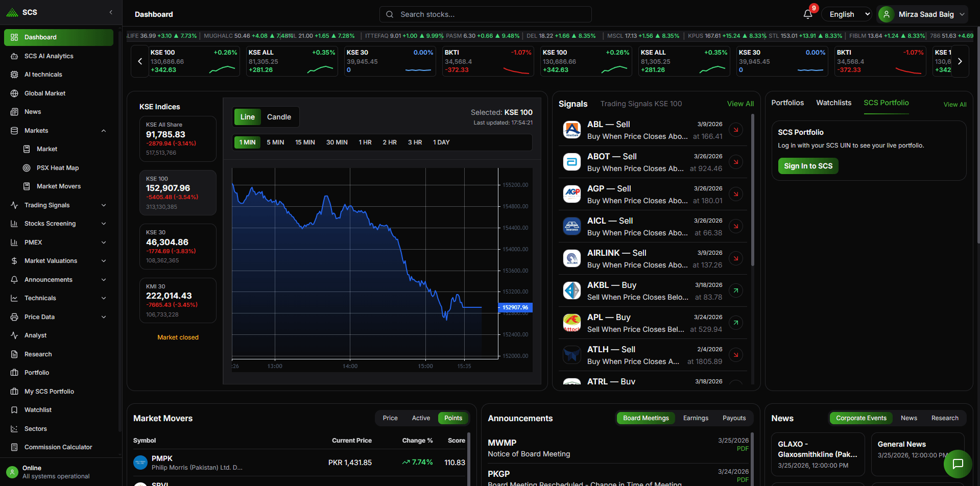Switch to Watchlists tab
The width and height of the screenshot is (980, 486).
(x=833, y=103)
